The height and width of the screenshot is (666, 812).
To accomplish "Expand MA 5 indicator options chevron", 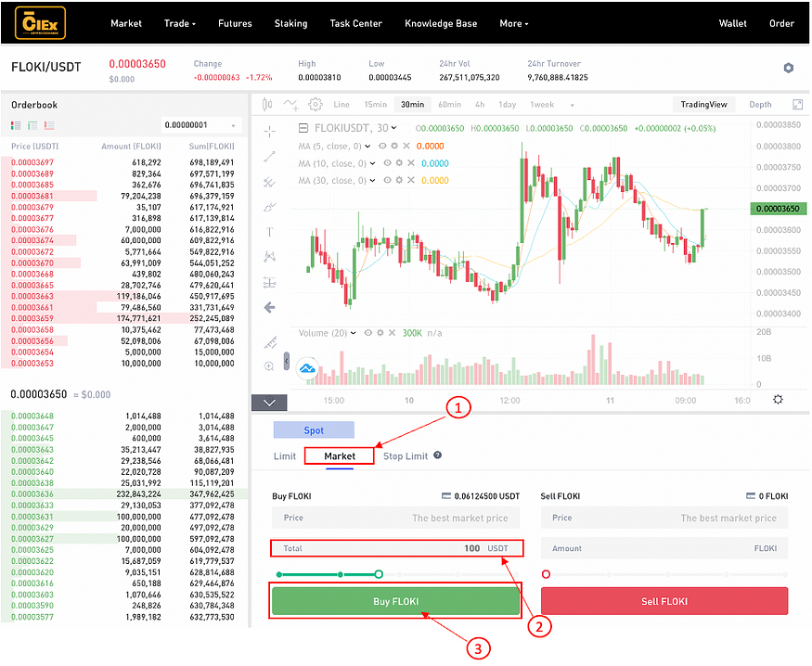I will pyautogui.click(x=367, y=146).
